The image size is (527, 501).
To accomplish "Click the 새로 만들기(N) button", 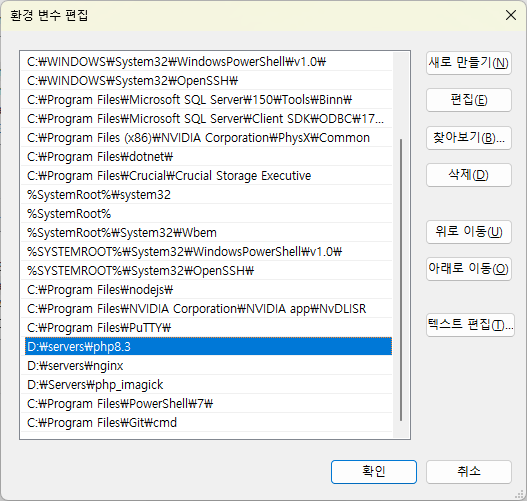I will pos(469,63).
